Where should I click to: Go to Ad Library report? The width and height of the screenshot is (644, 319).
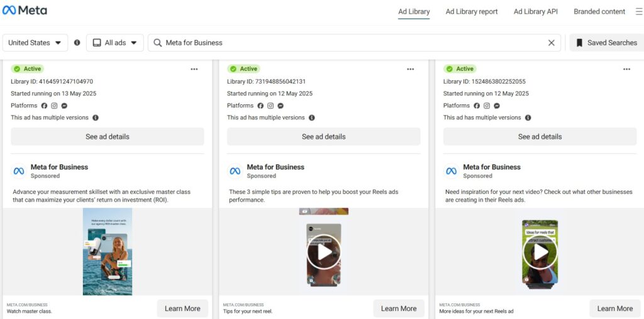(x=472, y=11)
